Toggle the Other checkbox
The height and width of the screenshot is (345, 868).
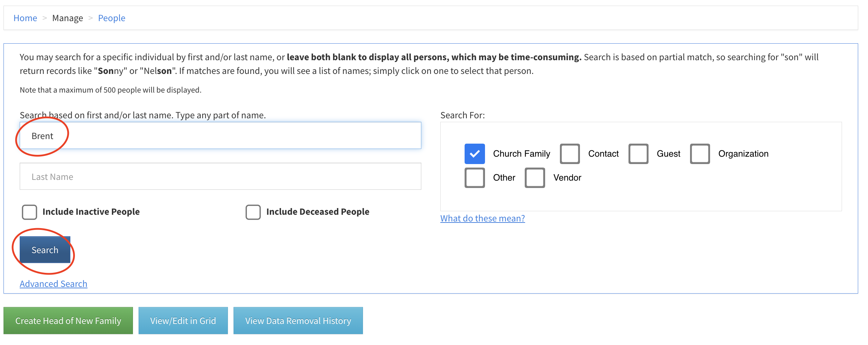(474, 178)
